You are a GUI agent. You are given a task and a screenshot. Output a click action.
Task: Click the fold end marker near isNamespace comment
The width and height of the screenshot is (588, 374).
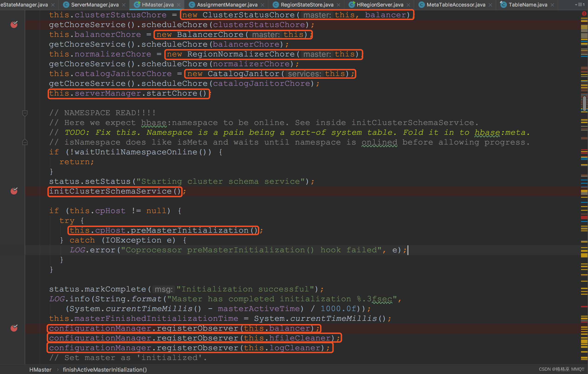tap(25, 142)
